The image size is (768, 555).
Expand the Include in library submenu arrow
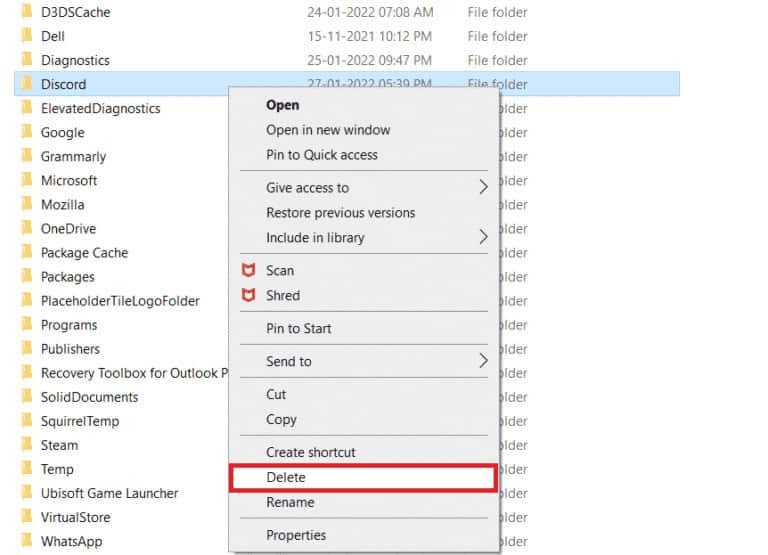point(483,237)
